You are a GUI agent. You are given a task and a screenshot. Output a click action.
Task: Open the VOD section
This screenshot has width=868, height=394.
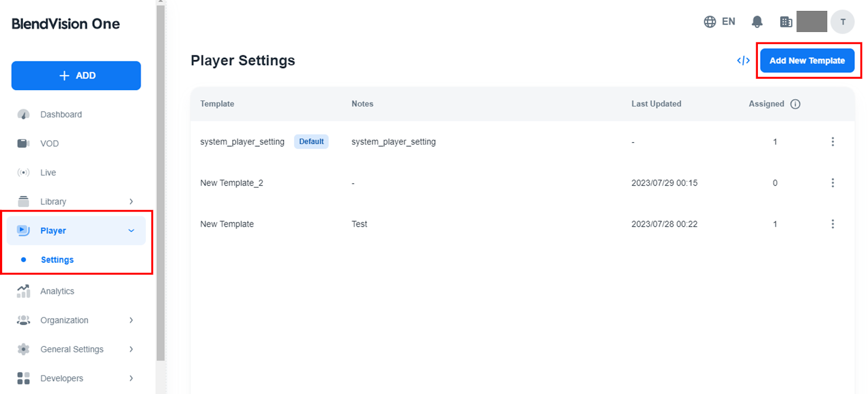pos(49,143)
